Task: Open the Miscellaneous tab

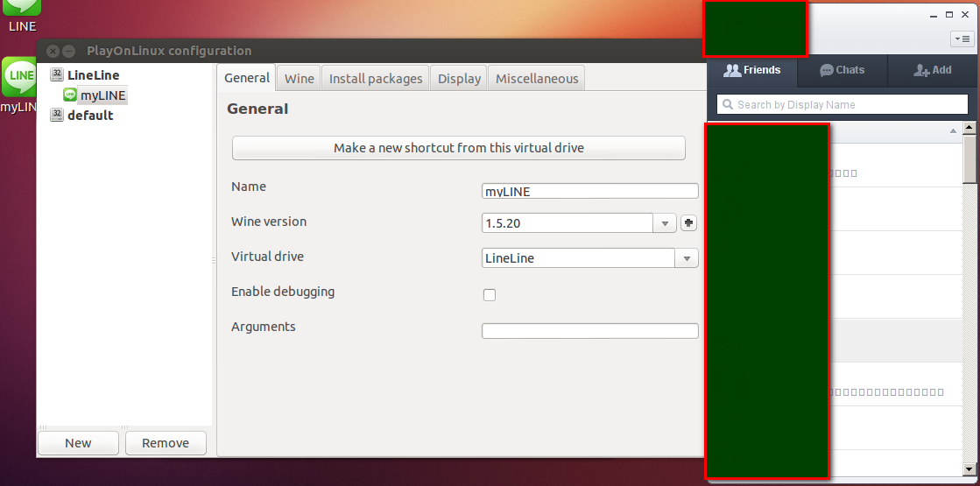Action: pyautogui.click(x=536, y=79)
